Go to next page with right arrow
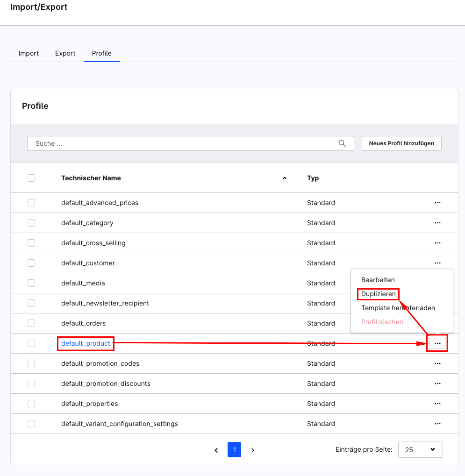465x476 pixels. pos(253,450)
